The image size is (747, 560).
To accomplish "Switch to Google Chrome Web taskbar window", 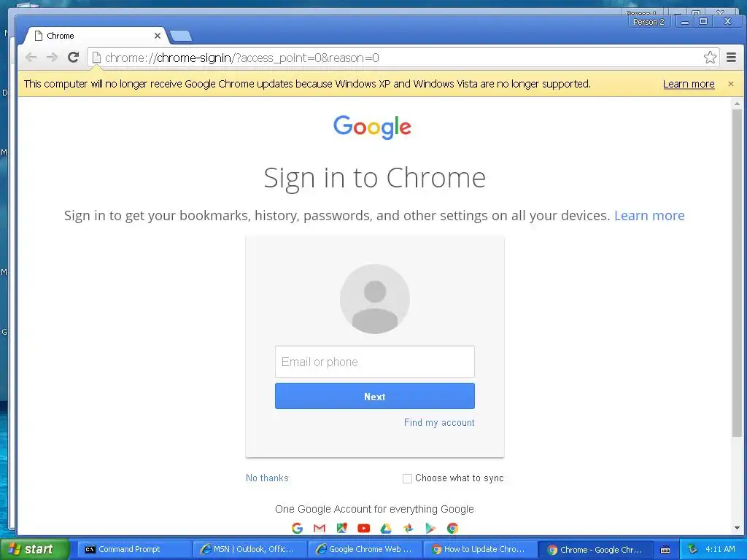I will [x=365, y=549].
